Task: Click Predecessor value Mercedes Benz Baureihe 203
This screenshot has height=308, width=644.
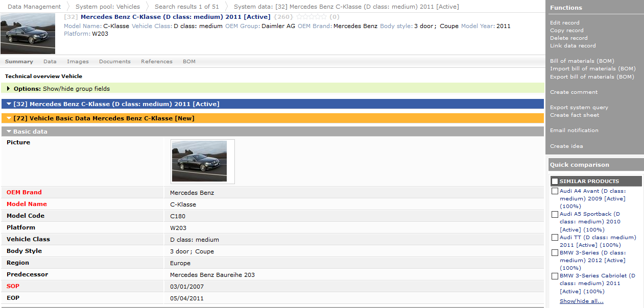Action: [x=212, y=275]
